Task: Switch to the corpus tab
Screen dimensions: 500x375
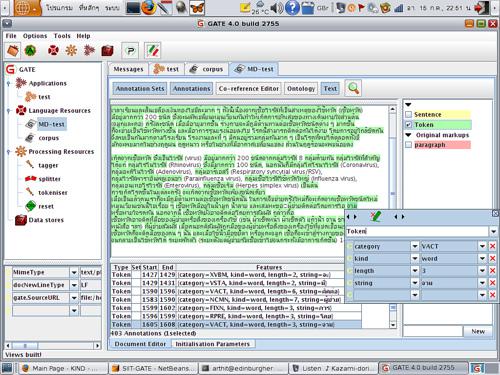Action: [x=206, y=69]
